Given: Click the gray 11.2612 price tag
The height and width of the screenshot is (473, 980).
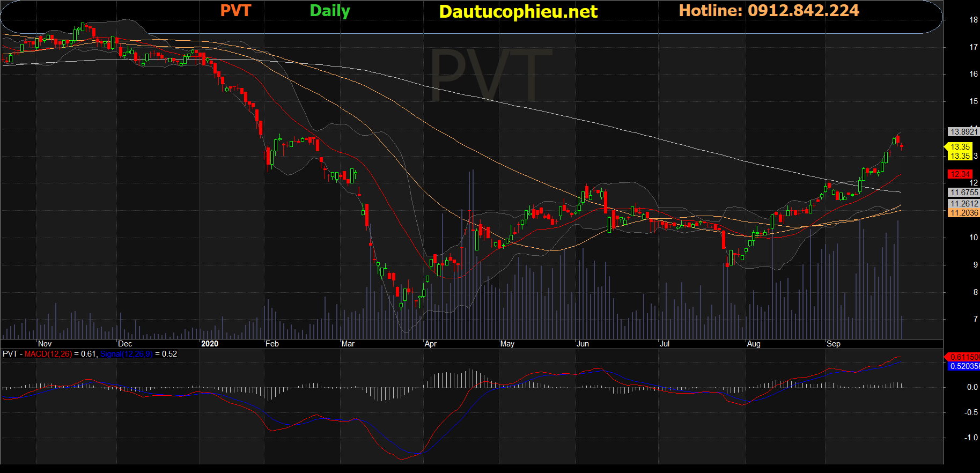Looking at the screenshot, I should [x=964, y=204].
